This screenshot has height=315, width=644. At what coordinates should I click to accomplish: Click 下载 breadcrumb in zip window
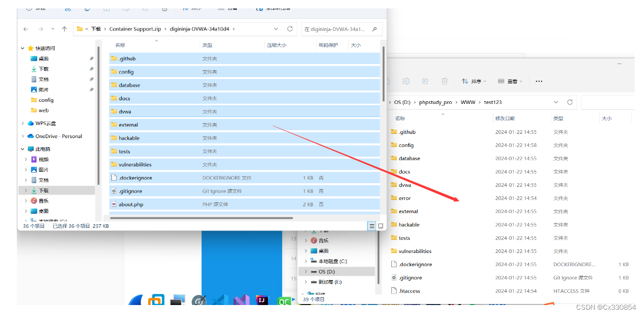[x=96, y=29]
